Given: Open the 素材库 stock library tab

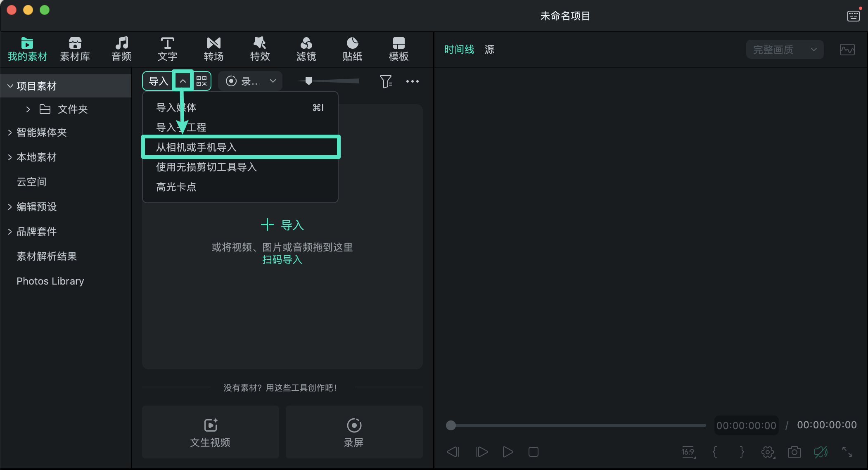Looking at the screenshot, I should tap(75, 49).
